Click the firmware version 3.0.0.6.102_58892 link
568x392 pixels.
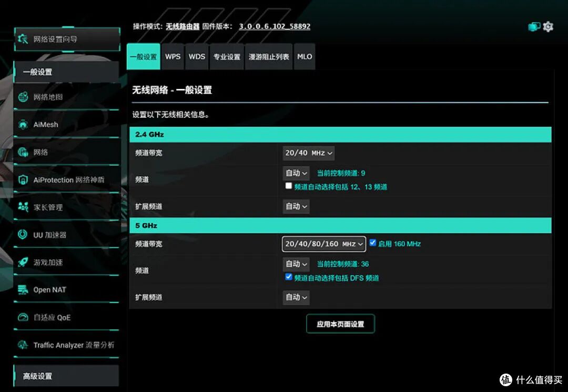(x=275, y=26)
